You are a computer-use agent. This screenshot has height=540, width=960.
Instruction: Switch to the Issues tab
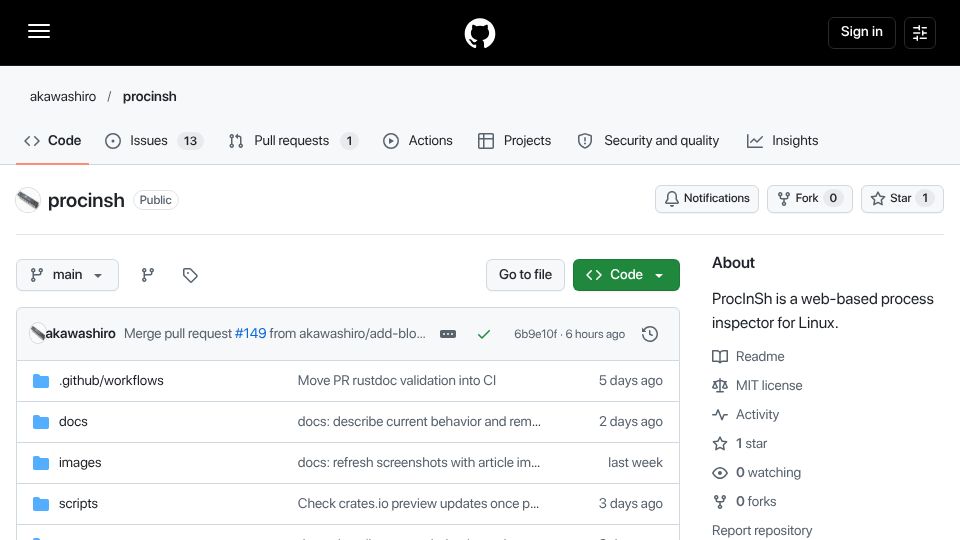click(x=154, y=141)
